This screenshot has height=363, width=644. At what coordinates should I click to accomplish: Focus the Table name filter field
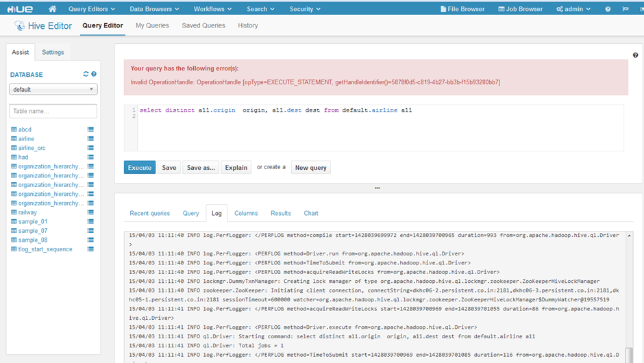point(53,111)
